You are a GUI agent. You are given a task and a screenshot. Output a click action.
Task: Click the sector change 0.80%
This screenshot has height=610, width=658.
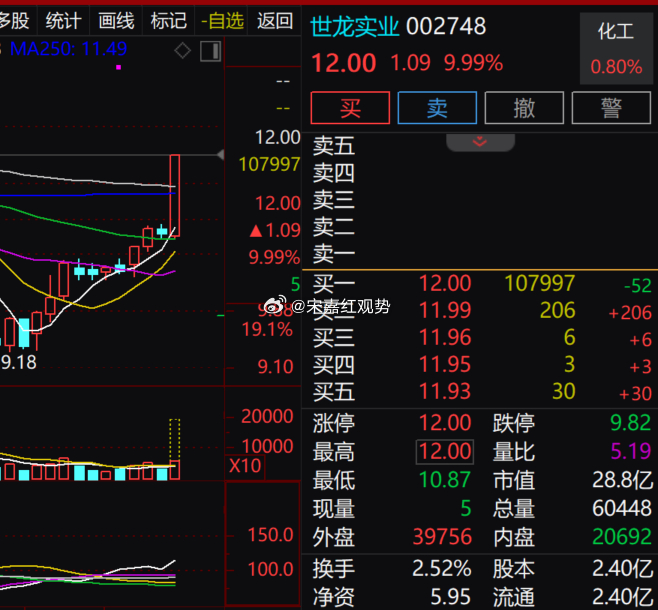616,67
